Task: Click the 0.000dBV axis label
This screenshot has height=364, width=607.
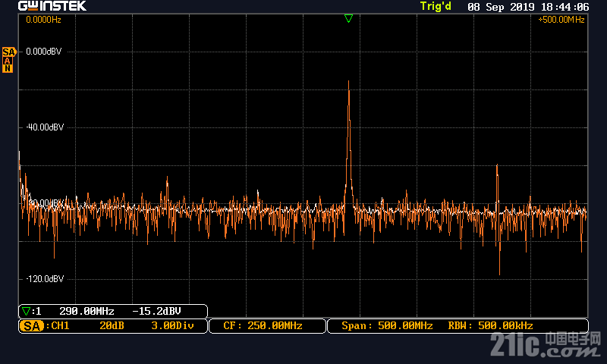Action: (44, 52)
